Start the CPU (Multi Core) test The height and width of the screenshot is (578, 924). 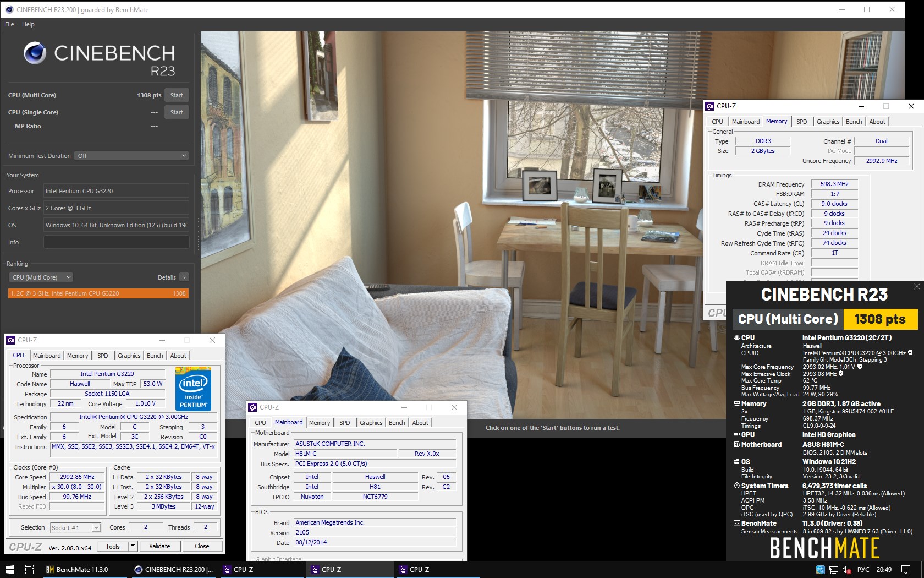pos(177,95)
